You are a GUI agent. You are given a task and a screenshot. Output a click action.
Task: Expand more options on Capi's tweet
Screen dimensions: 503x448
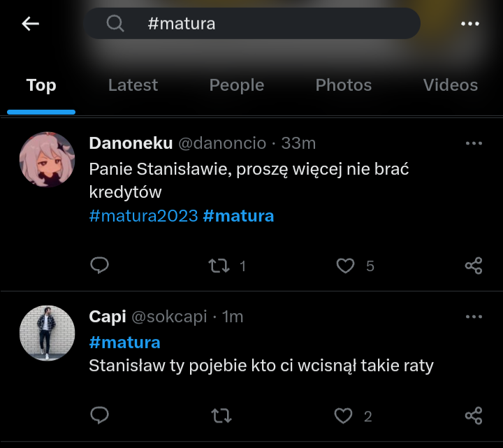pyautogui.click(x=474, y=317)
